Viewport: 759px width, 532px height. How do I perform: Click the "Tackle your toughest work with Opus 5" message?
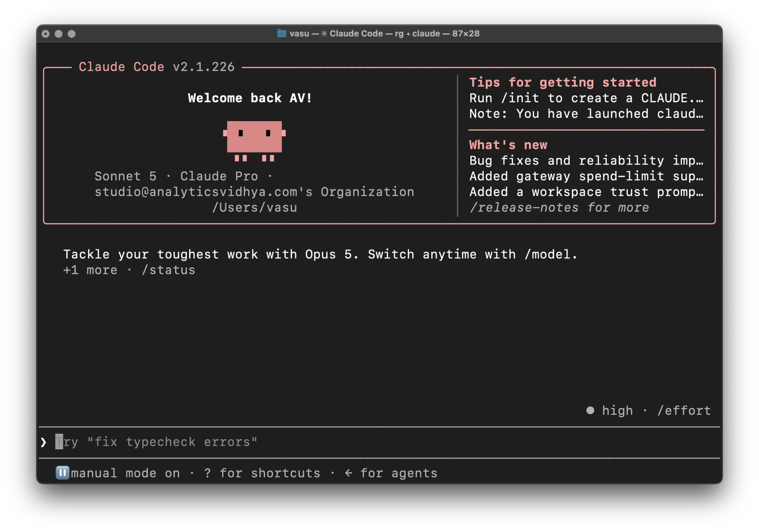[320, 254]
